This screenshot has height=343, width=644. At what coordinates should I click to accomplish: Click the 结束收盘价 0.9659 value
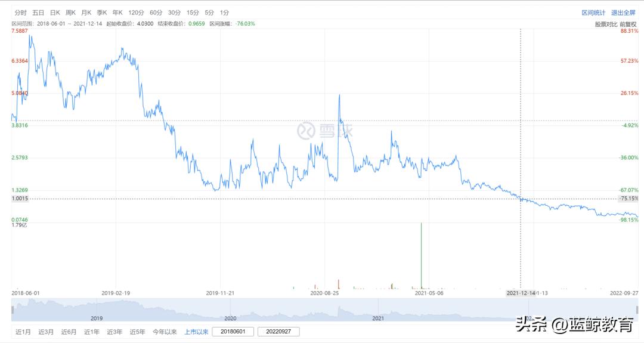[196, 24]
